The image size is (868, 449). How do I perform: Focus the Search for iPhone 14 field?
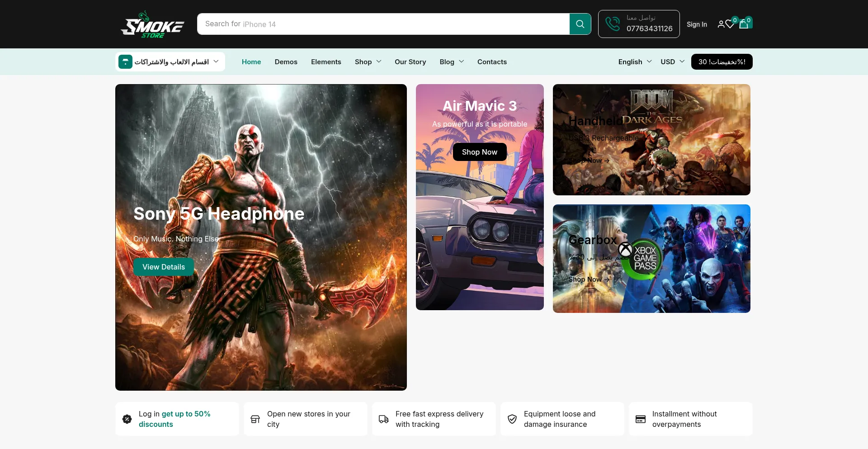[x=383, y=24]
